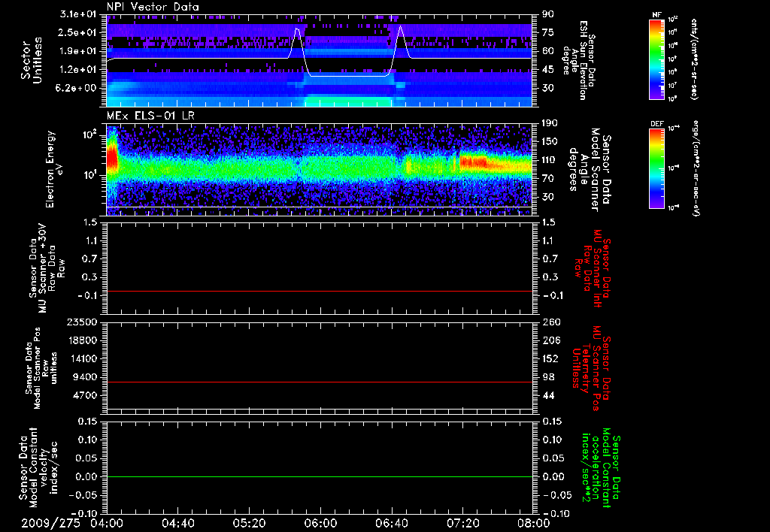The image size is (770, 532).
Task: Click the "2009/275" date label
Action: pyautogui.click(x=50, y=523)
